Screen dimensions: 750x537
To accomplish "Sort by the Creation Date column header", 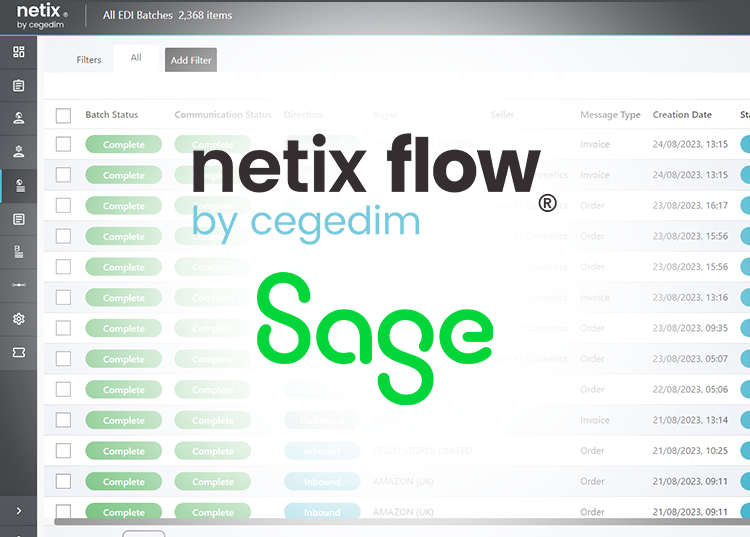I will 682,115.
